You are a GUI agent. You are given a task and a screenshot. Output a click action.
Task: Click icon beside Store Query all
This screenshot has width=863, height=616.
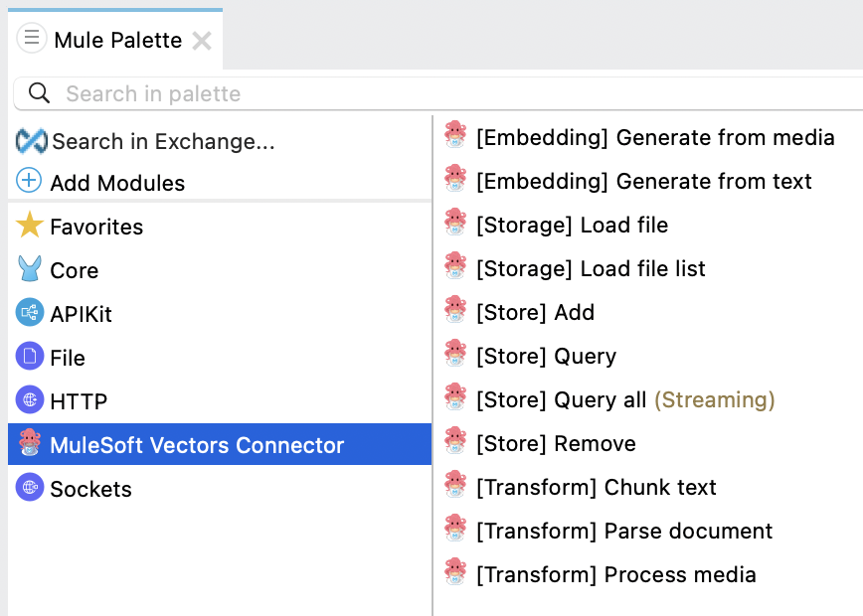pos(455,396)
